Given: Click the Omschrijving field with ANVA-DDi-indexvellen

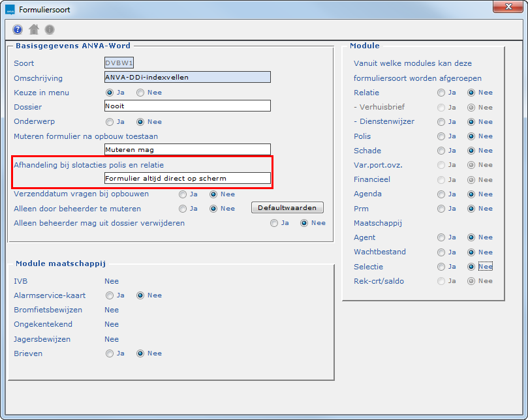Looking at the screenshot, I should click(x=187, y=77).
